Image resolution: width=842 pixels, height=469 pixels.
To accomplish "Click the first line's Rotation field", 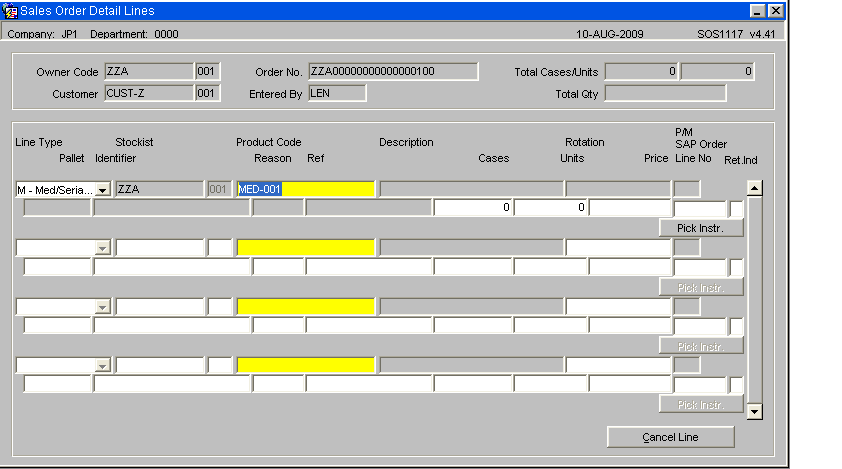I will [x=618, y=189].
